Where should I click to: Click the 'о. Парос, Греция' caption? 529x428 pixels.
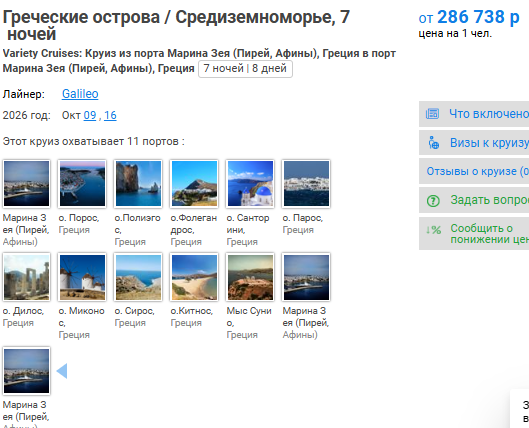coord(303,224)
